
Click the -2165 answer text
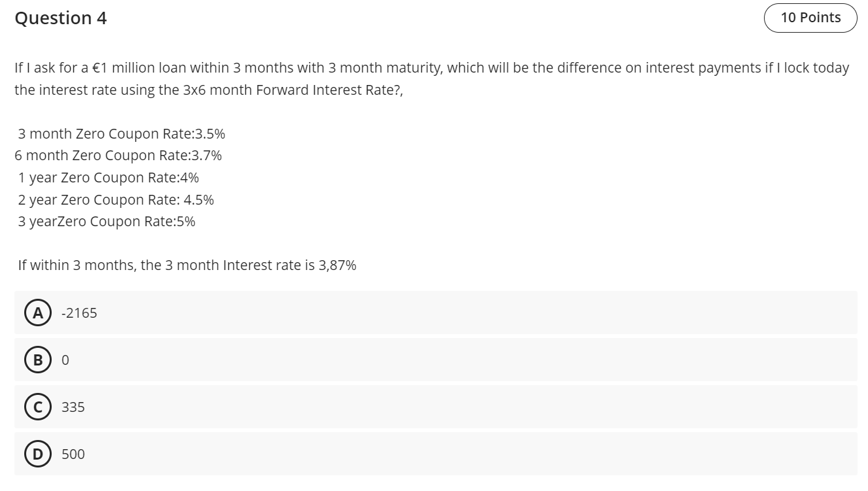[x=79, y=313]
